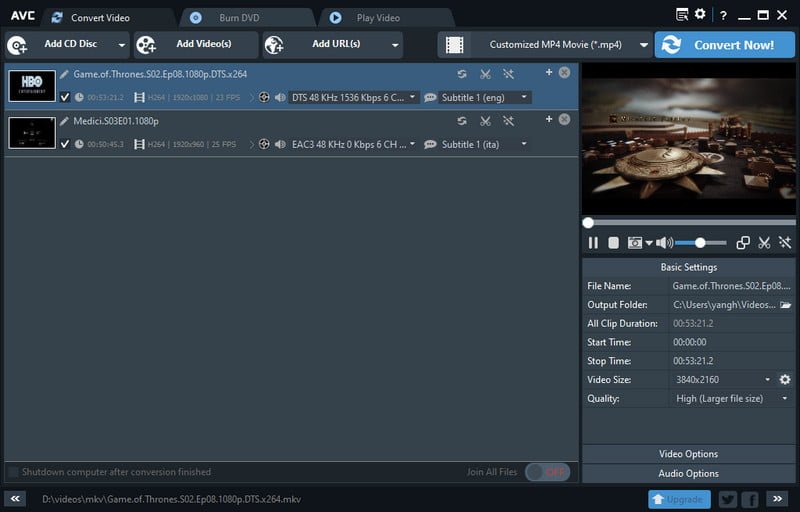The width and height of the screenshot is (800, 512).
Task: Remove Game.of.Thrones file with the X icon
Action: click(x=564, y=72)
